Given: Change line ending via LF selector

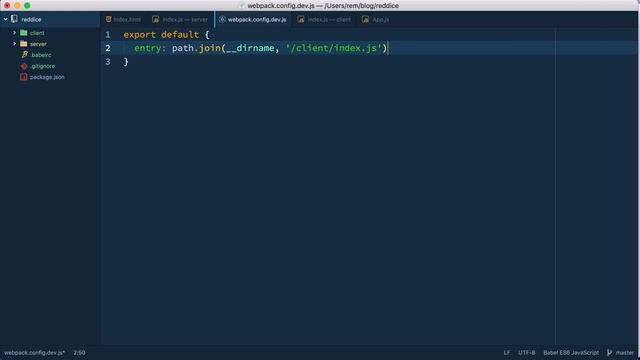Looking at the screenshot, I should click(x=507, y=353).
